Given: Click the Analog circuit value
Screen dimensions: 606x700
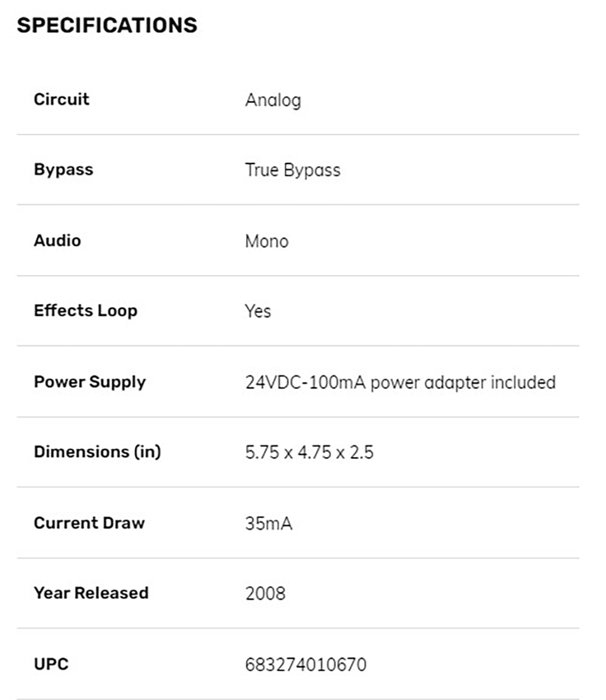Looking at the screenshot, I should [273, 101].
